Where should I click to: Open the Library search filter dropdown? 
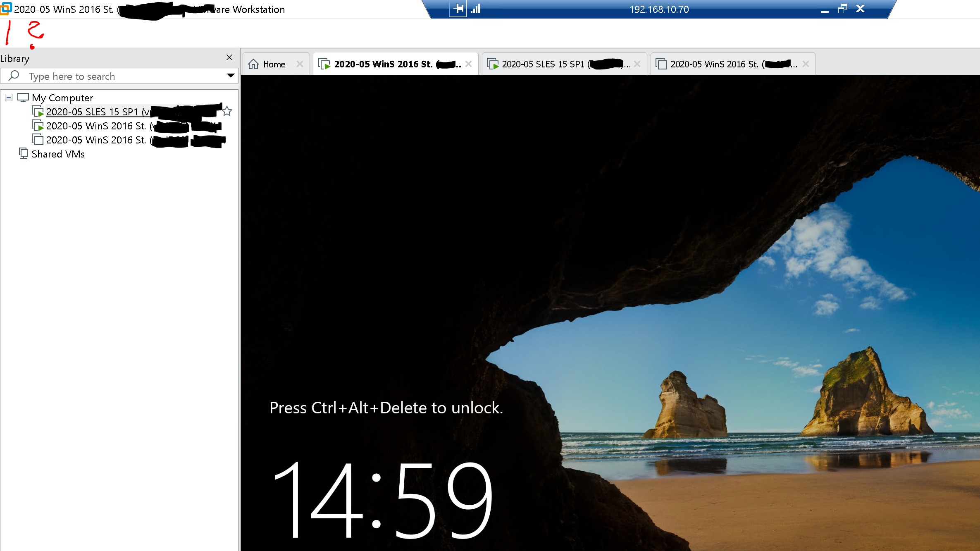click(x=231, y=76)
